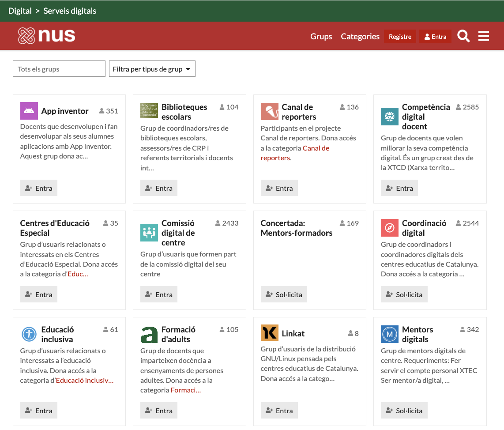This screenshot has width=504, height=430.
Task: Open the hamburger menu icon
Action: tap(484, 36)
